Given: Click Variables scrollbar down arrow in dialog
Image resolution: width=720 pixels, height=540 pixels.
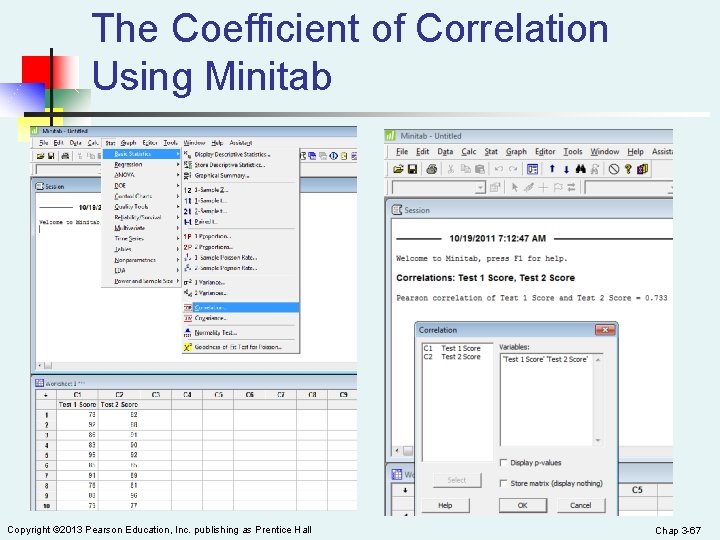Looking at the screenshot, I should [x=598, y=441].
